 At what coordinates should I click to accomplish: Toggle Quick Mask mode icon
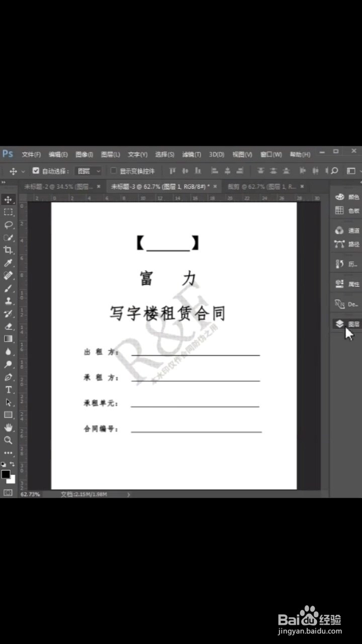pyautogui.click(x=8, y=492)
